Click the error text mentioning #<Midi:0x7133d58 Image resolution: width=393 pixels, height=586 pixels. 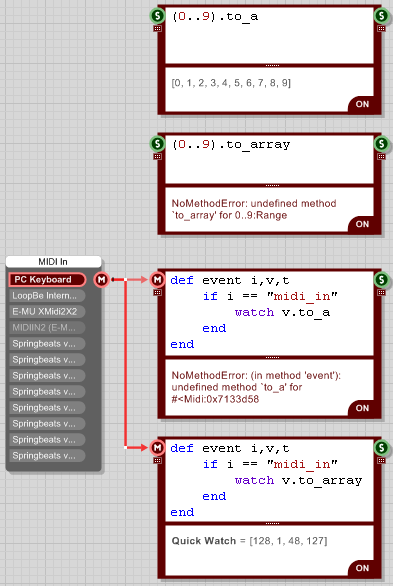(x=256, y=387)
